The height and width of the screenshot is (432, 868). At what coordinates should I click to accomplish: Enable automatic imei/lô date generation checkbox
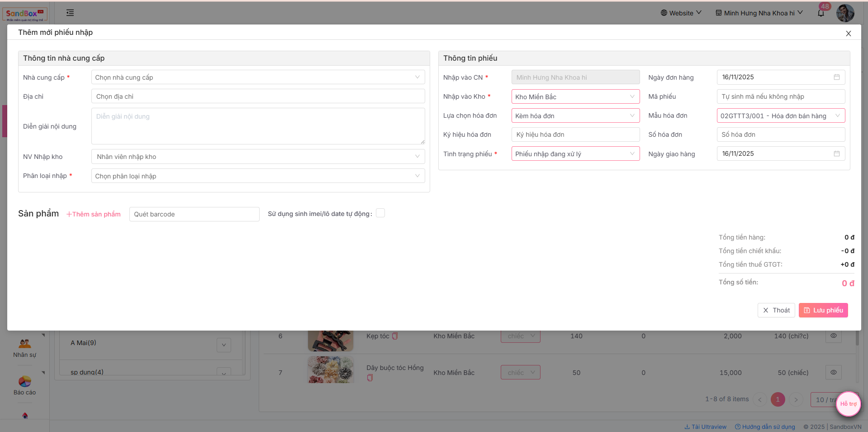(380, 213)
